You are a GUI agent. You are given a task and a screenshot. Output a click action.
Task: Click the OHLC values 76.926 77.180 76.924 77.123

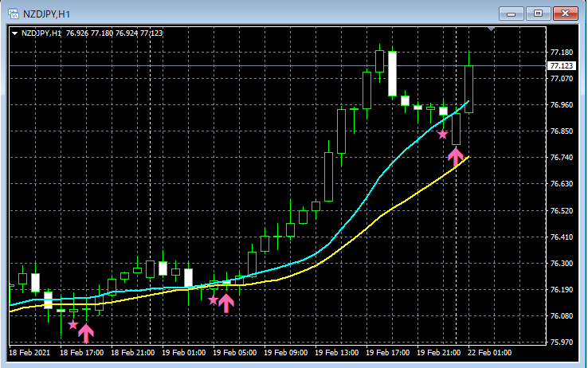115,33
